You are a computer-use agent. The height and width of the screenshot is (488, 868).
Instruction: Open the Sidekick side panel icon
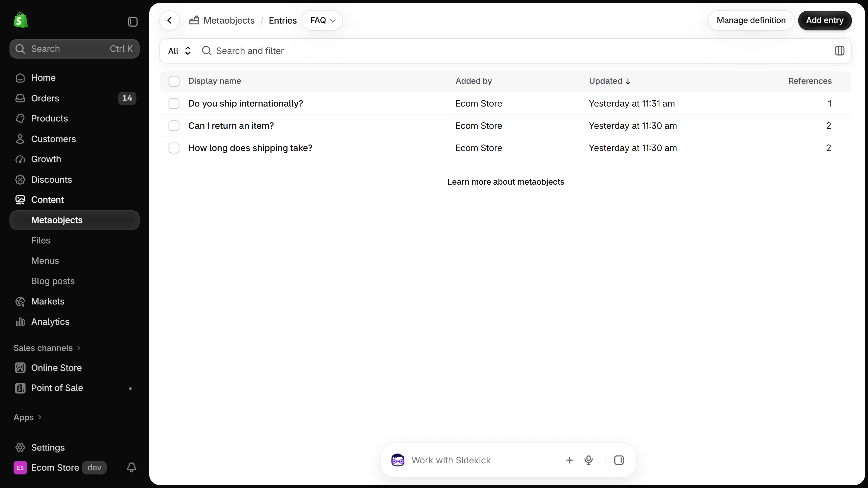619,460
